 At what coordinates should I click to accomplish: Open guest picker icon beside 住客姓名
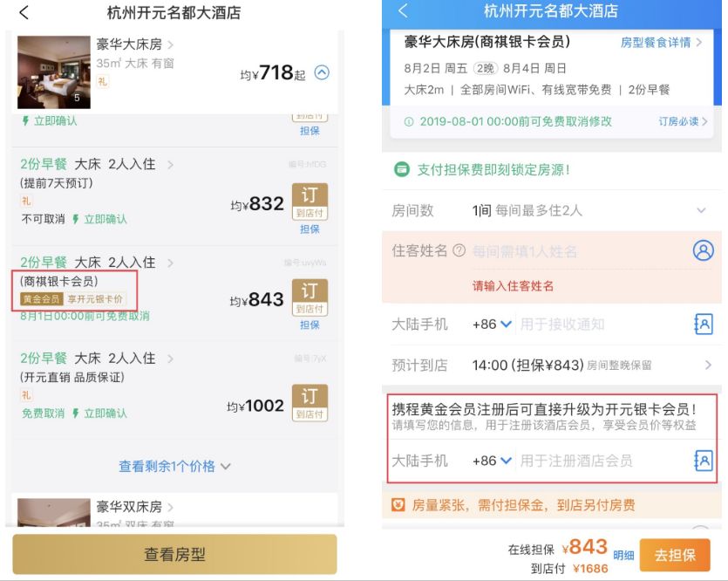click(704, 250)
